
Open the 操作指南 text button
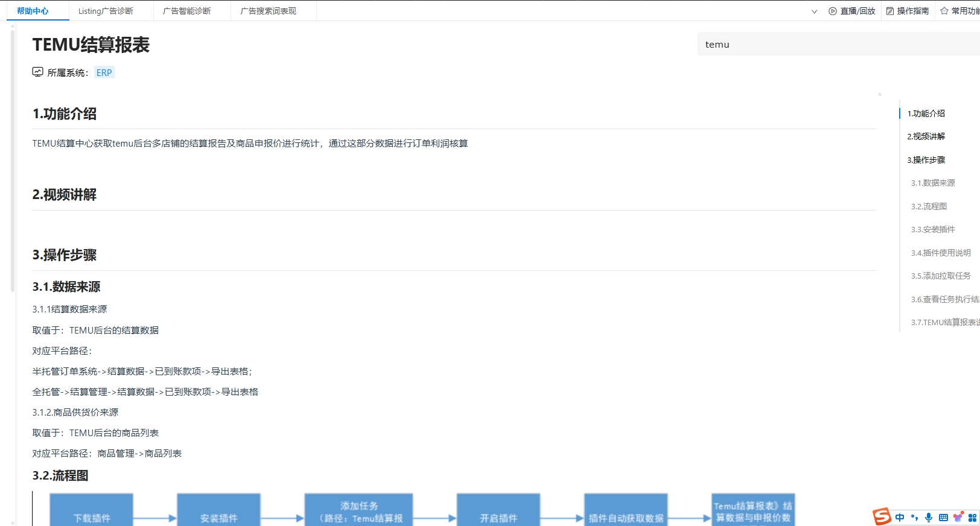(x=913, y=11)
